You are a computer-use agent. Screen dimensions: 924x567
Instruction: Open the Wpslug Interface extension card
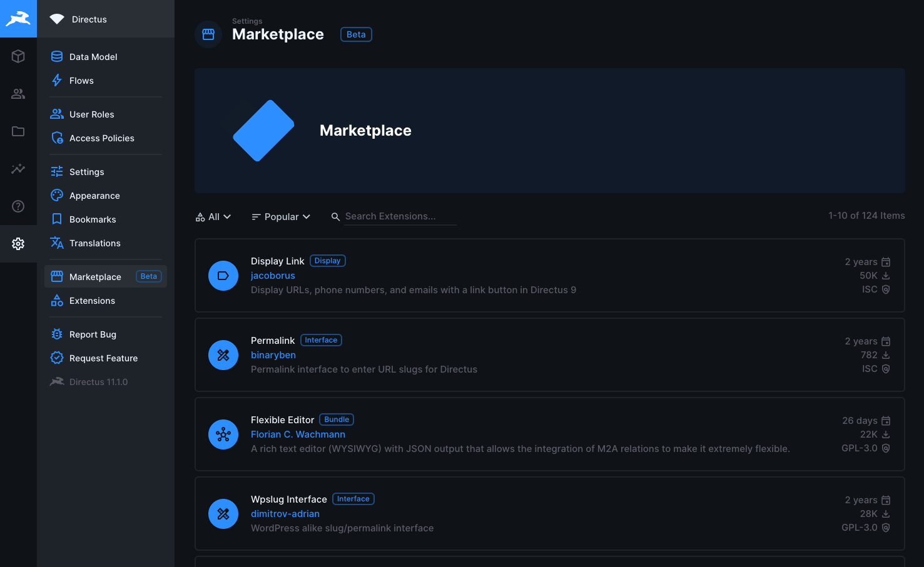(550, 514)
